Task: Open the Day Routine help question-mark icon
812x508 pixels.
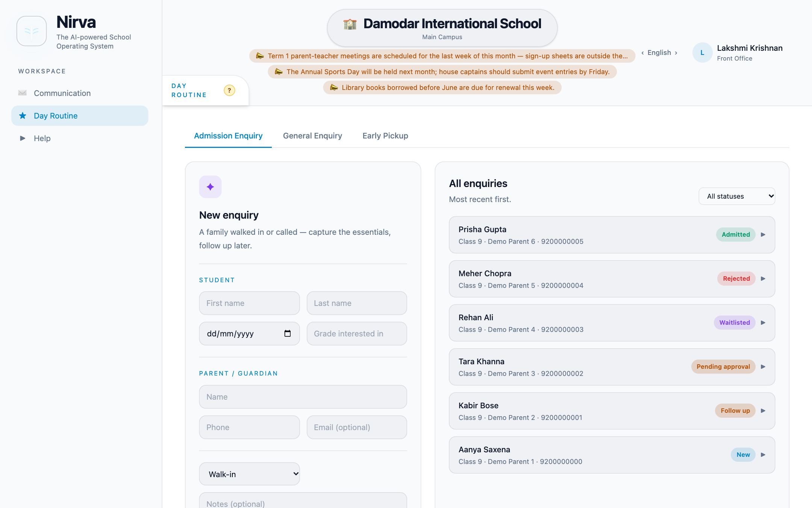Action: coord(229,90)
